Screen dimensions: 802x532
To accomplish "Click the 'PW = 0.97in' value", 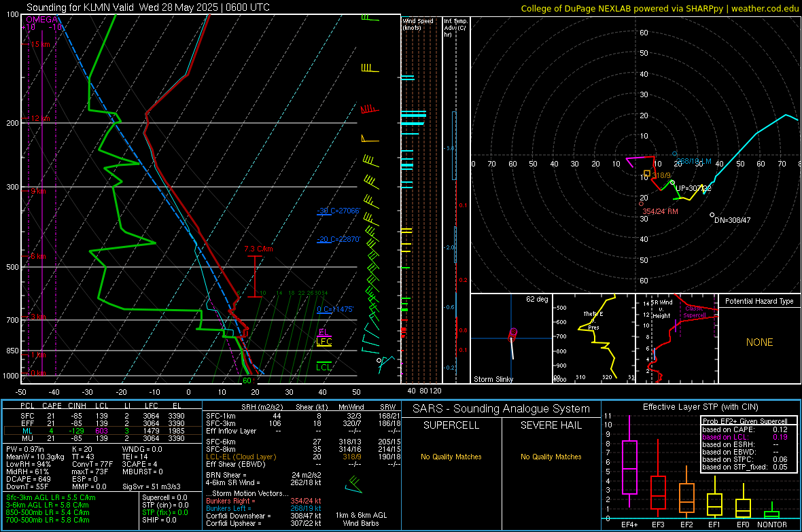I will coord(25,449).
